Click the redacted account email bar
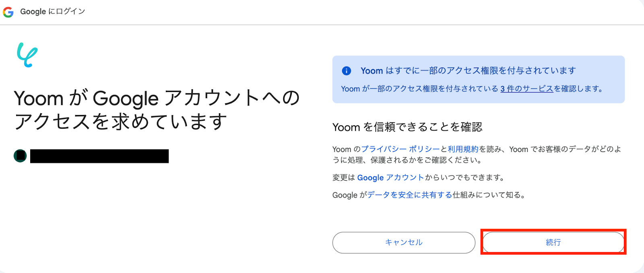Viewport: 644px width, 273px height. click(99, 156)
